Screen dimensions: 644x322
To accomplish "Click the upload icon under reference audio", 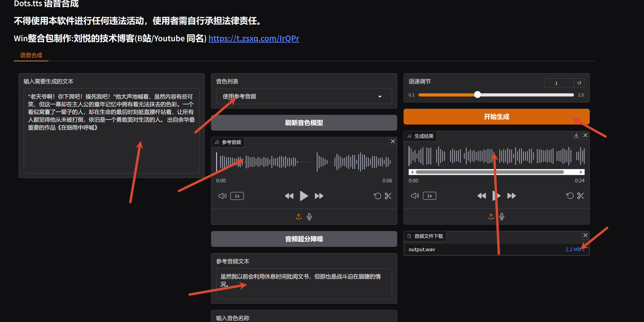I will click(x=298, y=216).
